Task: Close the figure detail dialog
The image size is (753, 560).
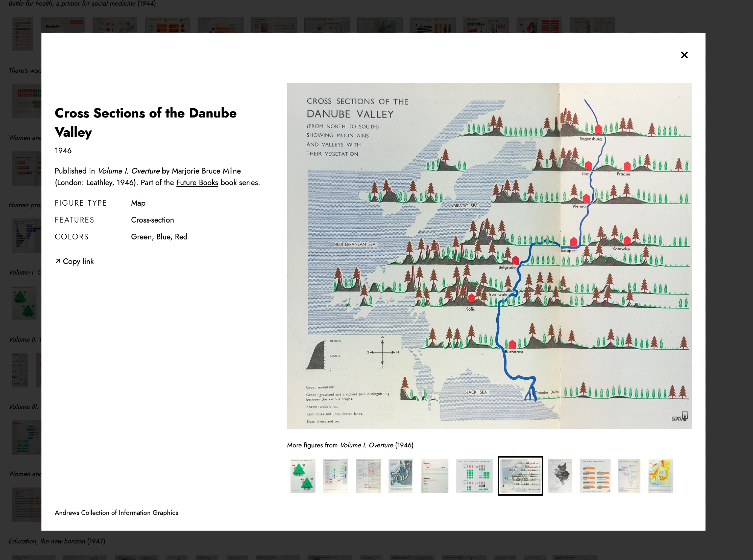Action: click(x=684, y=55)
